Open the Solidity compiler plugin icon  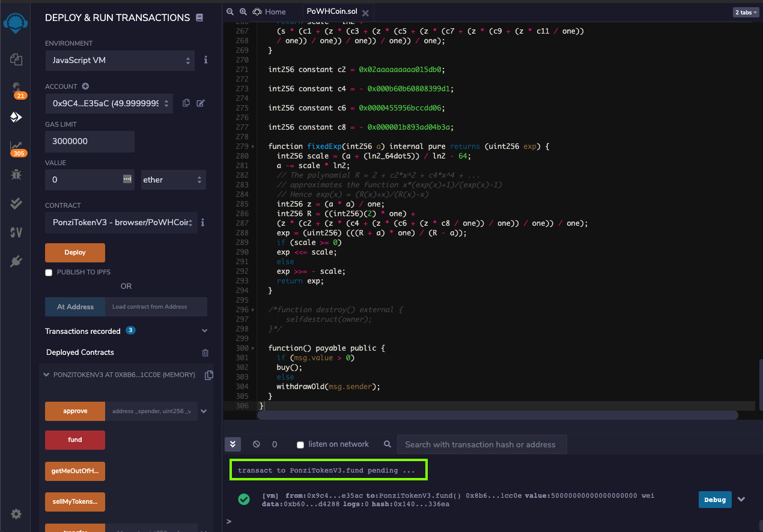point(16,88)
